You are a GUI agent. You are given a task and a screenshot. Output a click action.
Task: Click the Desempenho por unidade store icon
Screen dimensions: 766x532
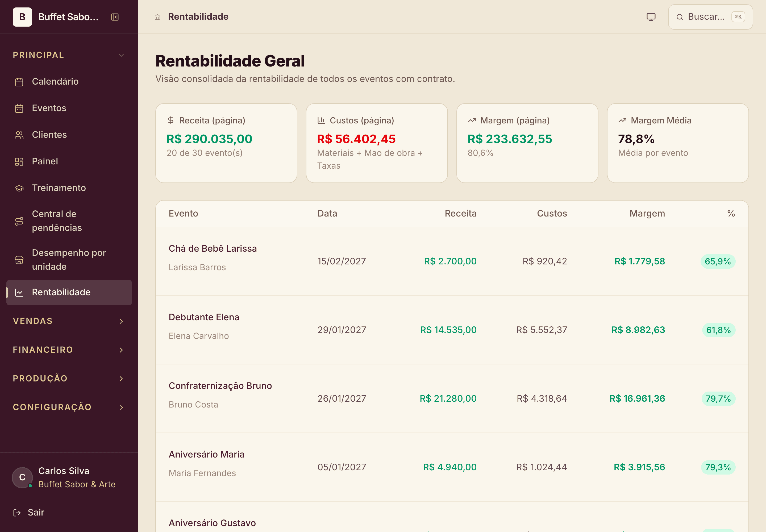coord(19,260)
